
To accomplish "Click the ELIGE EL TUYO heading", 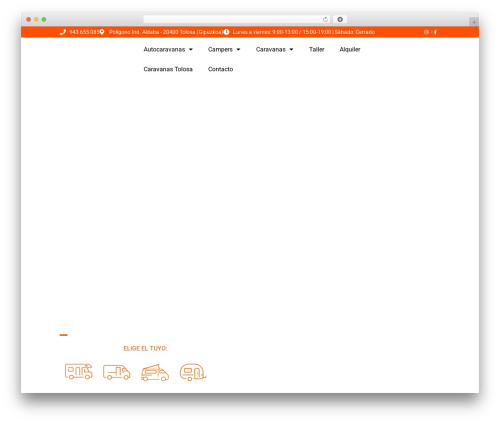I will (x=145, y=348).
